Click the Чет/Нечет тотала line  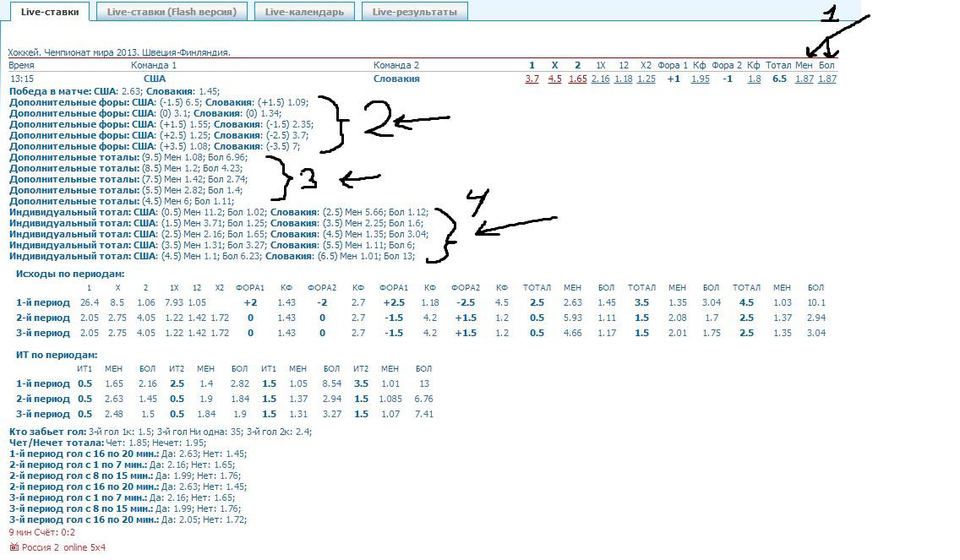pyautogui.click(x=108, y=443)
